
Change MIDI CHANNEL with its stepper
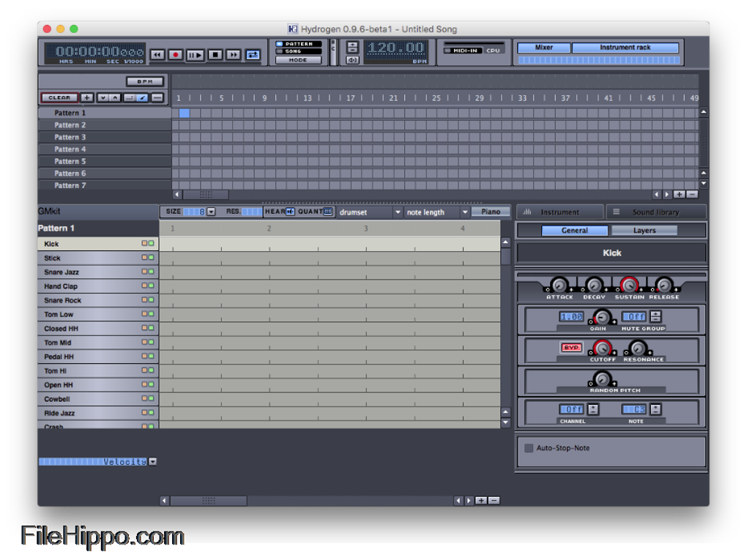pos(592,409)
